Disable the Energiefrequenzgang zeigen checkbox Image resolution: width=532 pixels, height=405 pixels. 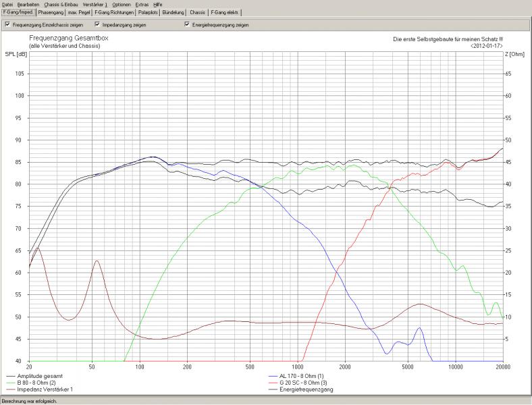(186, 24)
